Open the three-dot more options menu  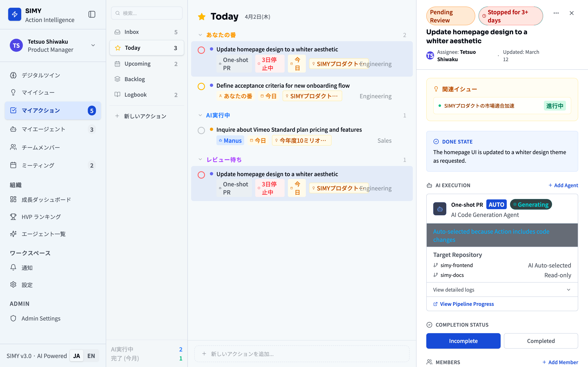556,13
